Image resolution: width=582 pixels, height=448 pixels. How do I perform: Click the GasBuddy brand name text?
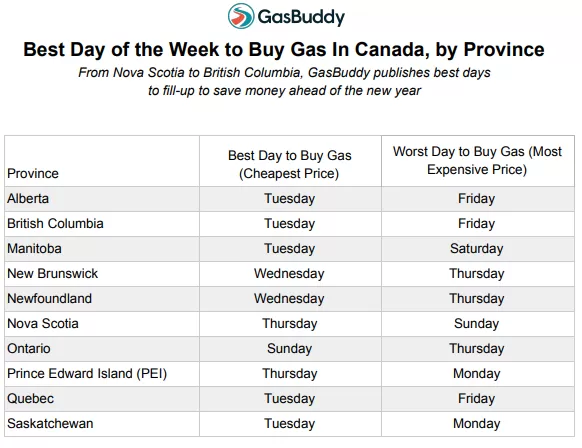[x=301, y=17]
